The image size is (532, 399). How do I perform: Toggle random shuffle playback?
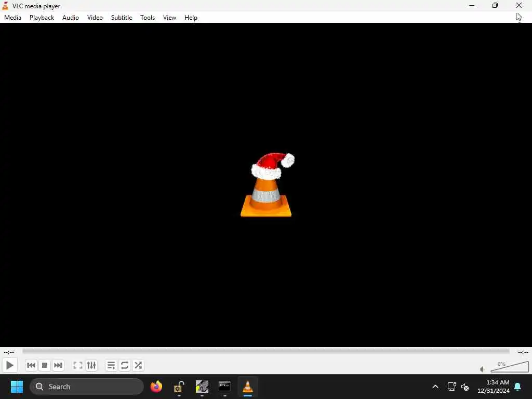[x=138, y=365]
